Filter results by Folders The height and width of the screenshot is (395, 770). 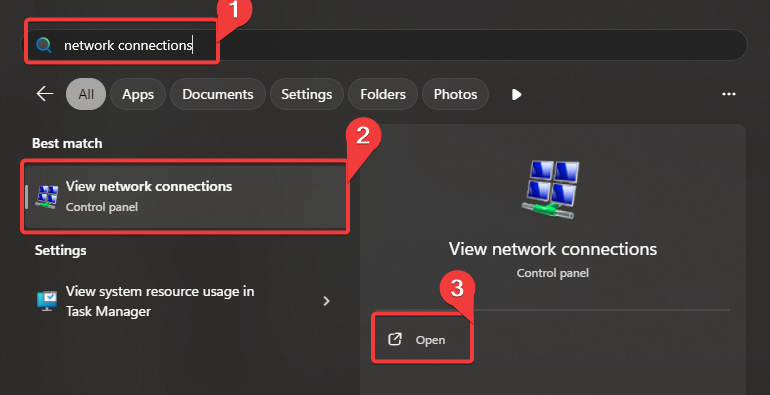click(383, 94)
